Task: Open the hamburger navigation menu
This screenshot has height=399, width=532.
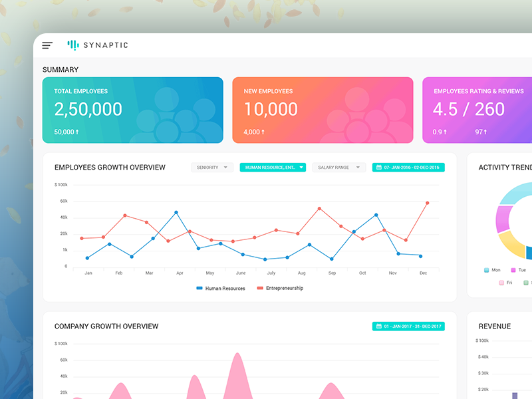Action: coord(47,45)
